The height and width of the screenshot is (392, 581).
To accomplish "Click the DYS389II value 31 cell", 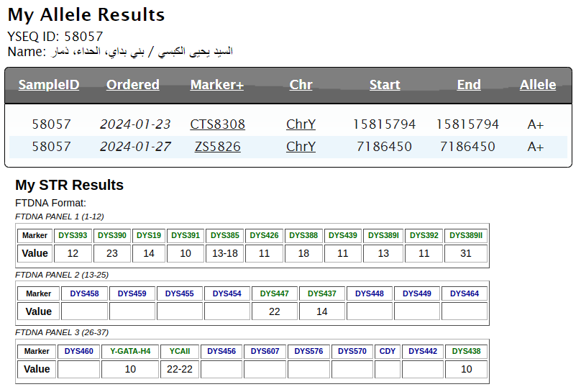I will [466, 253].
